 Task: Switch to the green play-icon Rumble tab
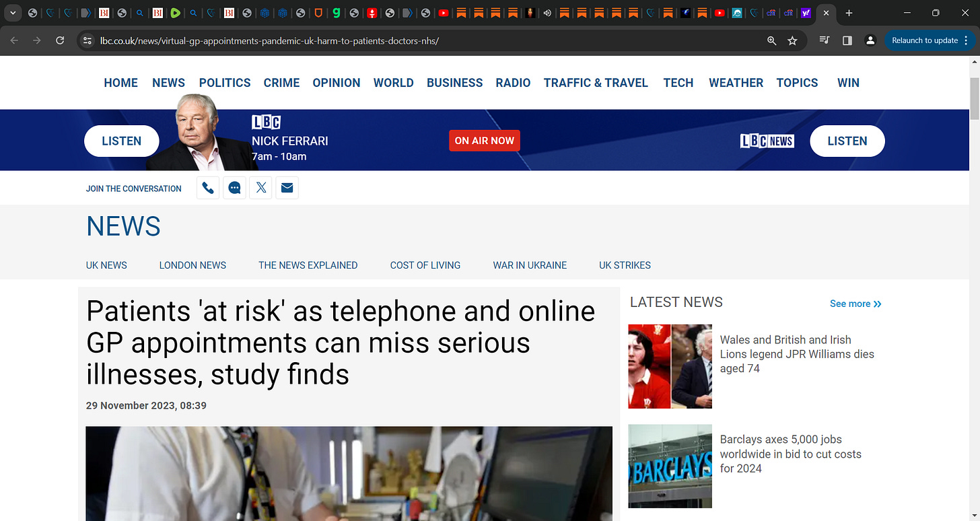pos(175,13)
